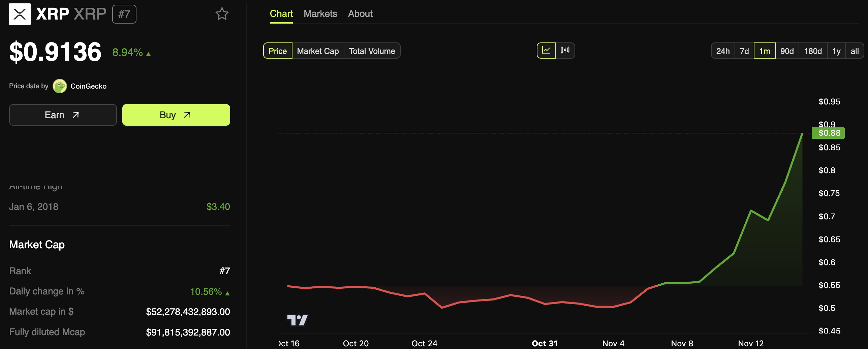Select the line chart view icon
The image size is (868, 349).
[547, 51]
